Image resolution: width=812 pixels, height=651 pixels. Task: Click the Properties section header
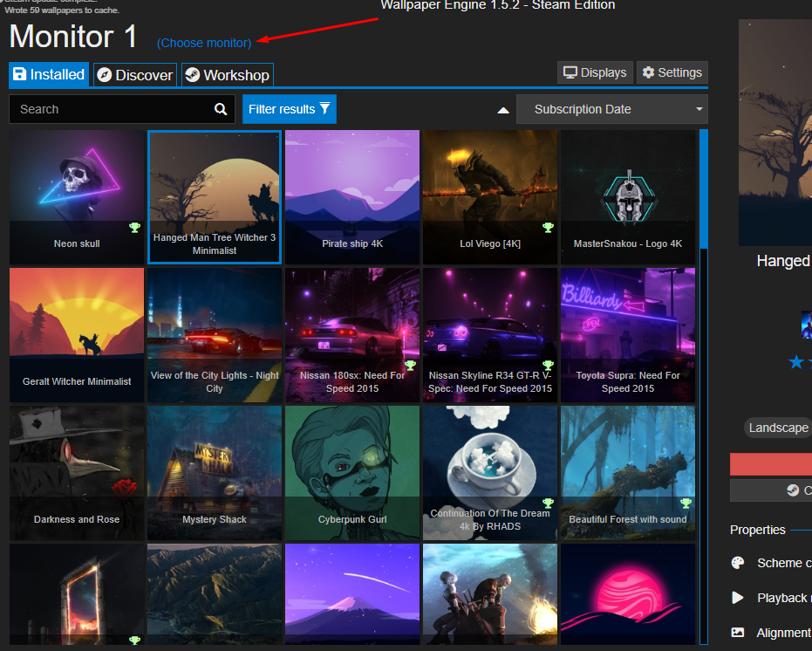click(x=758, y=530)
